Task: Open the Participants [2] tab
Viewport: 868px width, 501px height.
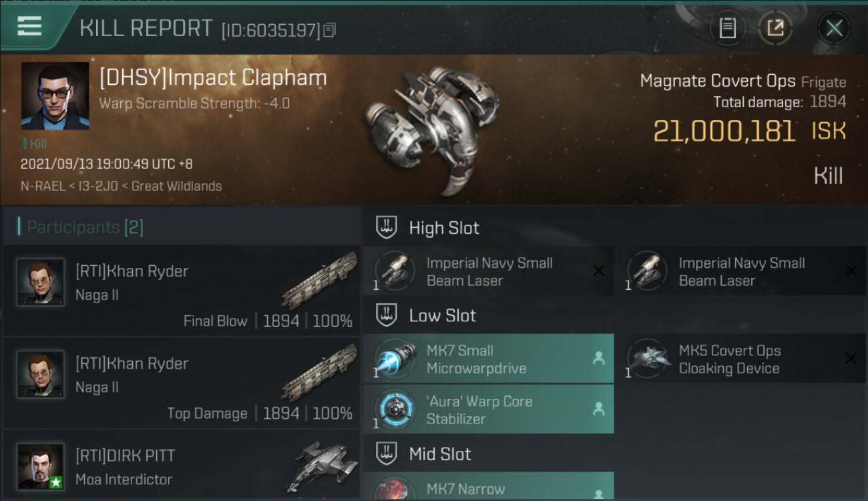Action: coord(85,227)
